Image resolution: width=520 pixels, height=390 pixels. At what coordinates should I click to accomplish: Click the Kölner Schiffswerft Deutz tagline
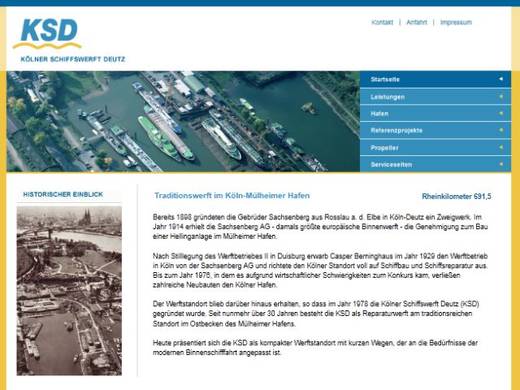73,59
